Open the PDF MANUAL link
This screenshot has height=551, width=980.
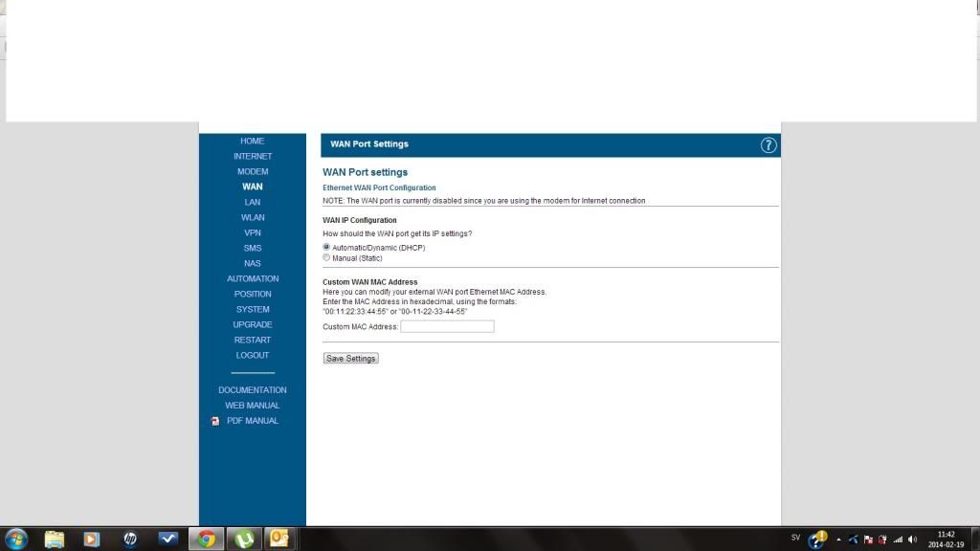pos(253,421)
